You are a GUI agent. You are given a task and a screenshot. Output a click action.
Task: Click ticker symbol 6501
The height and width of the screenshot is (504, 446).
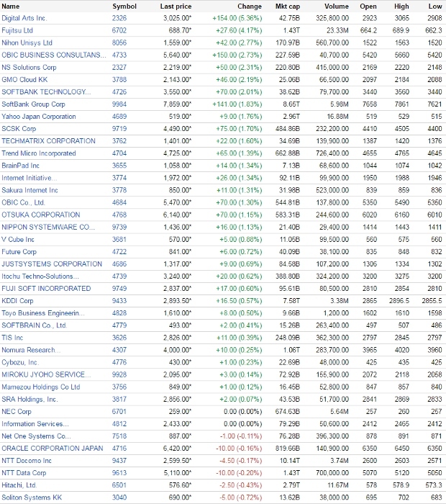(x=119, y=485)
